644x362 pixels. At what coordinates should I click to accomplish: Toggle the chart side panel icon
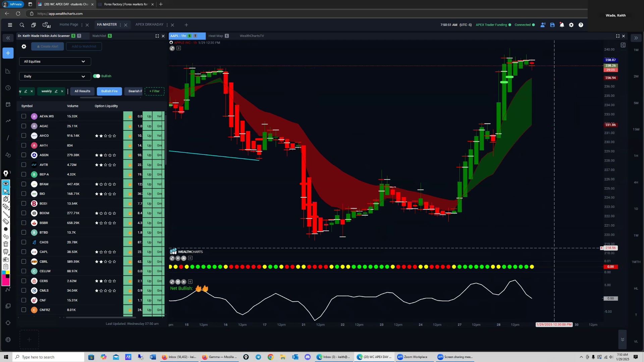pos(623,45)
